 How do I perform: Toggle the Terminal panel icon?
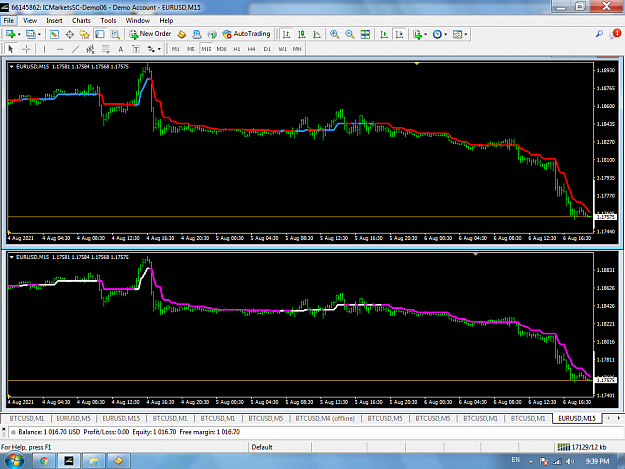coord(100,34)
